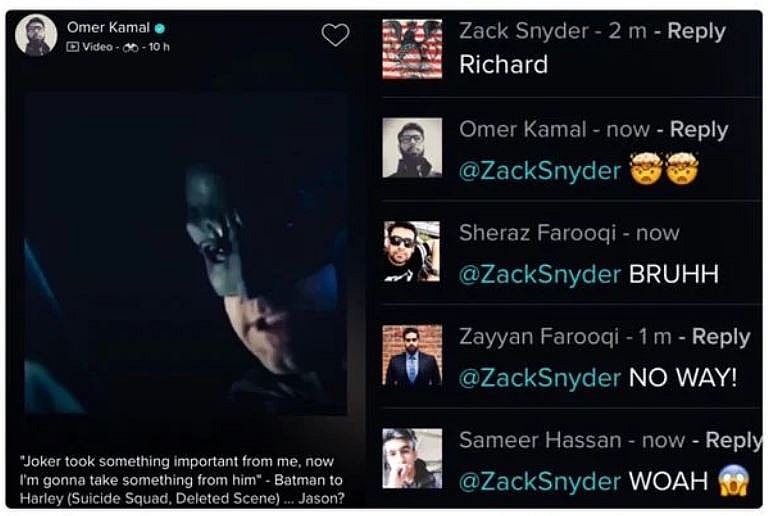Viewport: 769px width, 516px height.
Task: Open Sameer Hassan's comment avatar
Action: pos(412,458)
